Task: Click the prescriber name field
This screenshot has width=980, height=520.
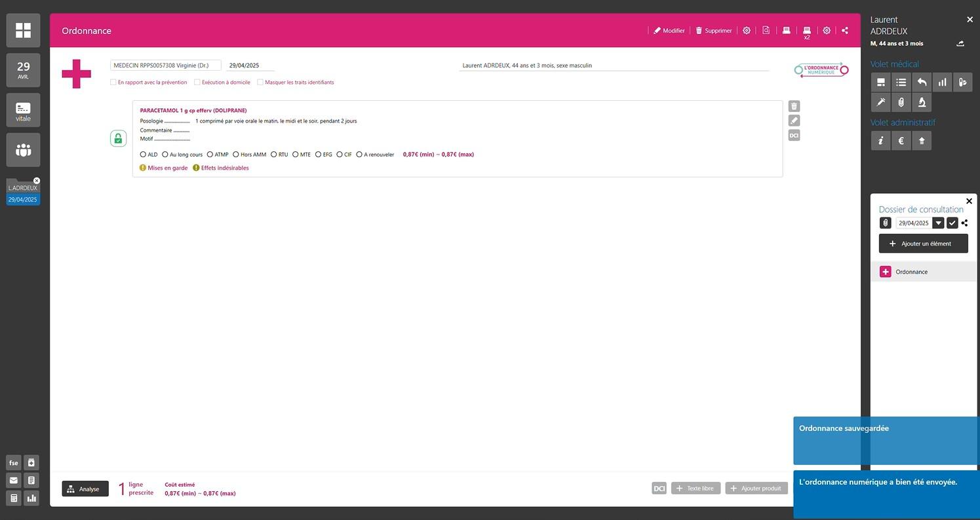Action: (x=165, y=65)
